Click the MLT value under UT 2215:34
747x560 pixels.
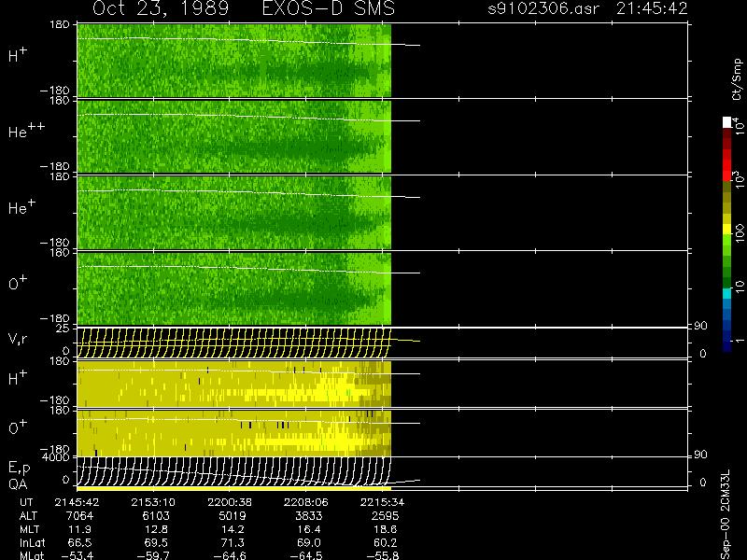(385, 529)
